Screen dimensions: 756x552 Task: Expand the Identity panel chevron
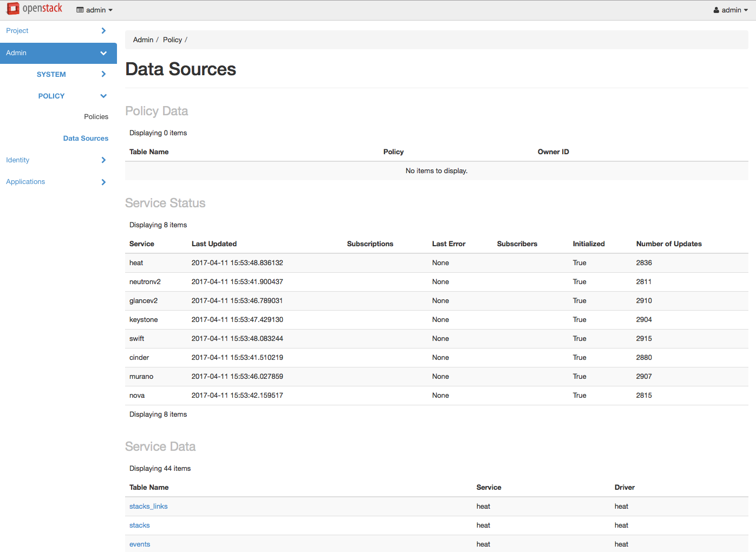[103, 160]
